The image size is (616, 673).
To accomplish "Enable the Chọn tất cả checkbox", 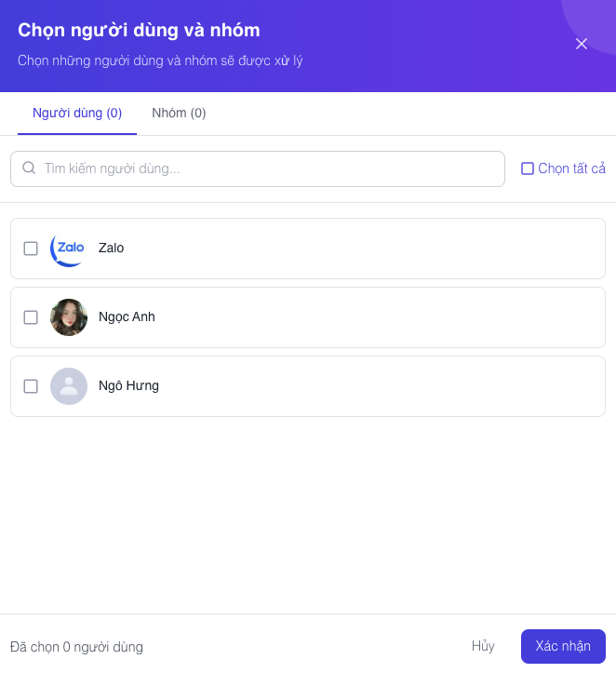I will (x=528, y=168).
